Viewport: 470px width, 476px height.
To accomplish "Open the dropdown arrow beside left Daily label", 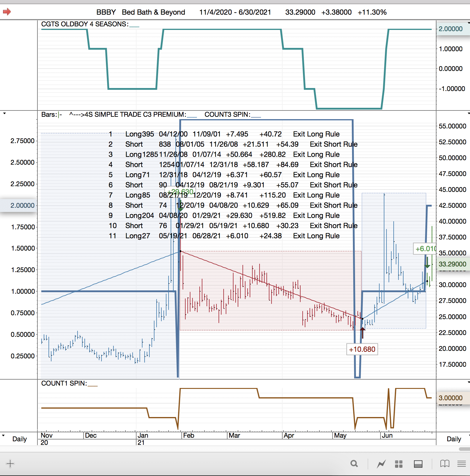I will (x=3, y=435).
